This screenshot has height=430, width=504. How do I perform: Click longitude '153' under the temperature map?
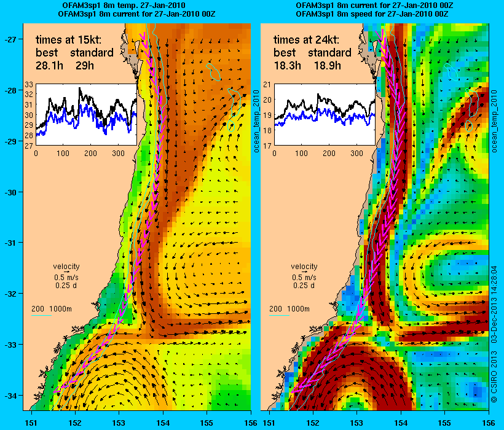[119, 423]
